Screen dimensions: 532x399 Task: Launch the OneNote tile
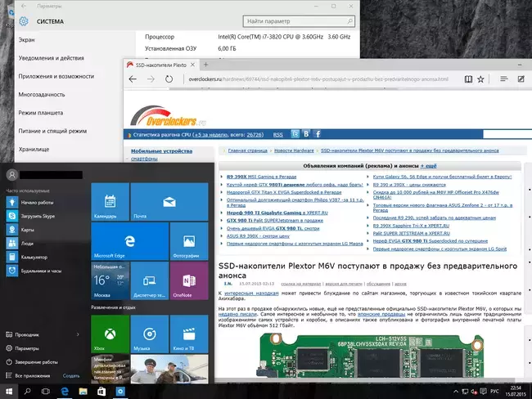189,280
